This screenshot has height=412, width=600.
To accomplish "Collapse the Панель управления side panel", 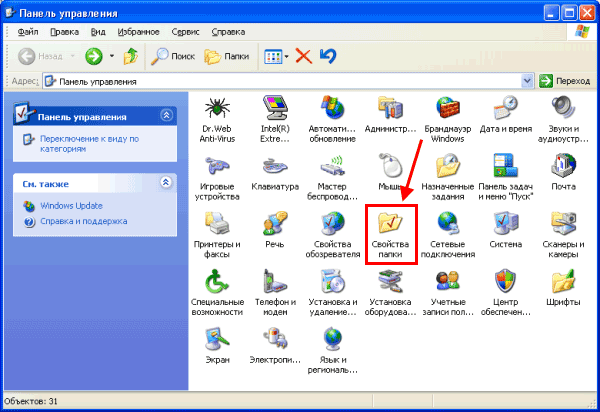I will (166, 116).
